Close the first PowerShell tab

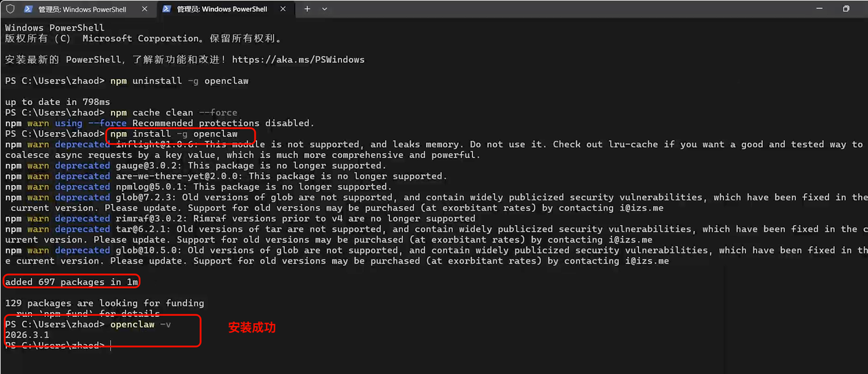pyautogui.click(x=144, y=9)
